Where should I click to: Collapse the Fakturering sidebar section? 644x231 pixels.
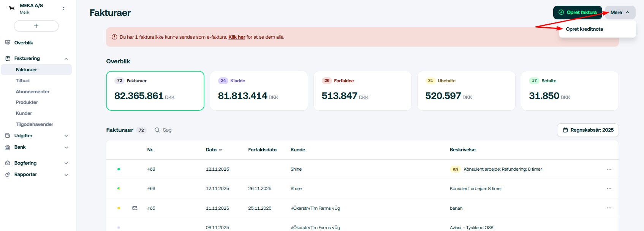(x=66, y=59)
